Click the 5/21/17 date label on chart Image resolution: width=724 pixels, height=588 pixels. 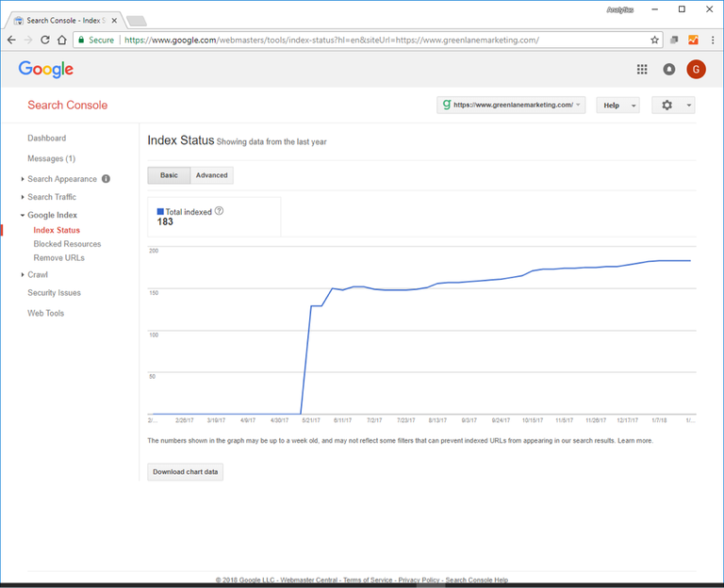coord(311,420)
